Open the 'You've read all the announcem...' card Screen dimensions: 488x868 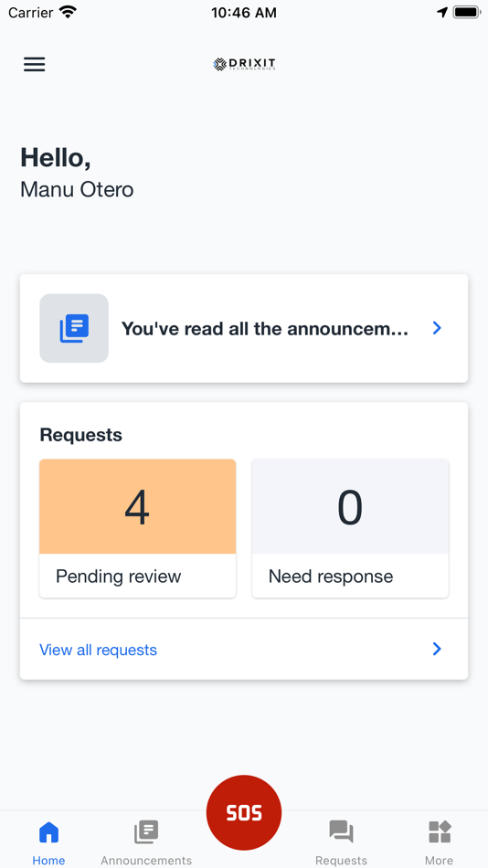click(x=244, y=328)
